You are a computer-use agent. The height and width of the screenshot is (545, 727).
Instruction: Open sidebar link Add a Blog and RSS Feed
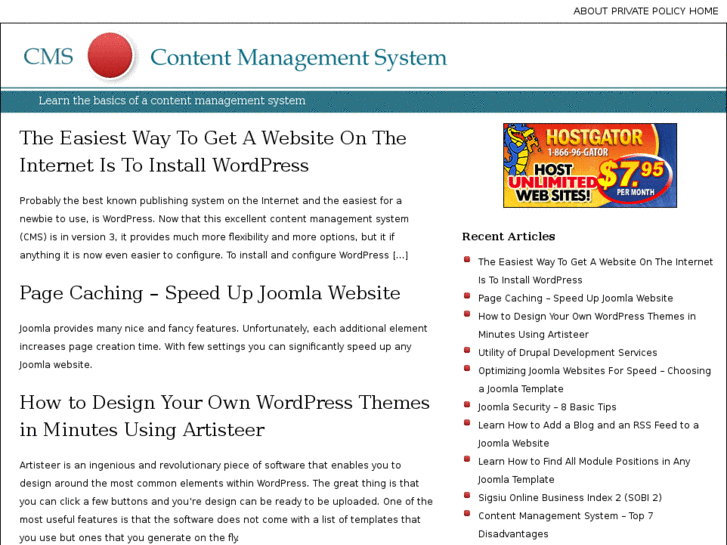tap(588, 434)
